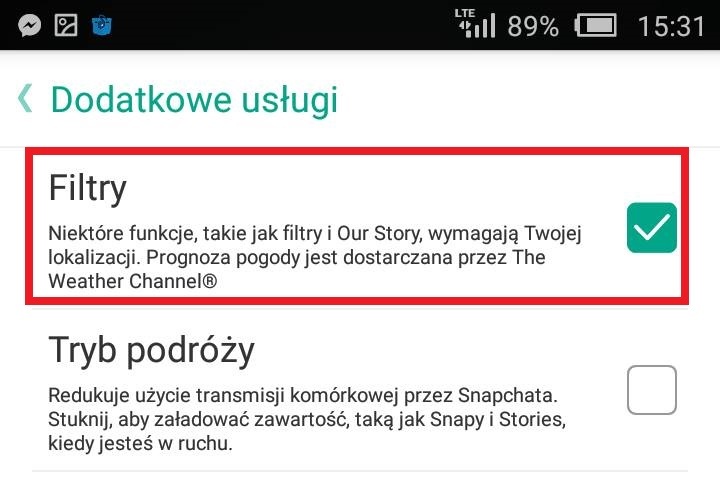
Task: Tap the text 'Our Story' in description
Action: pos(379,233)
